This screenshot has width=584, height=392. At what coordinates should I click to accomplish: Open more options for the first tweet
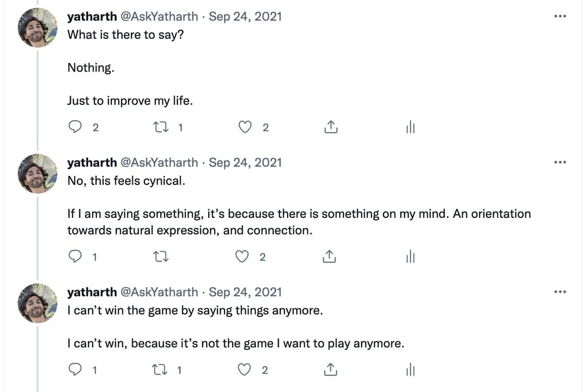(560, 16)
